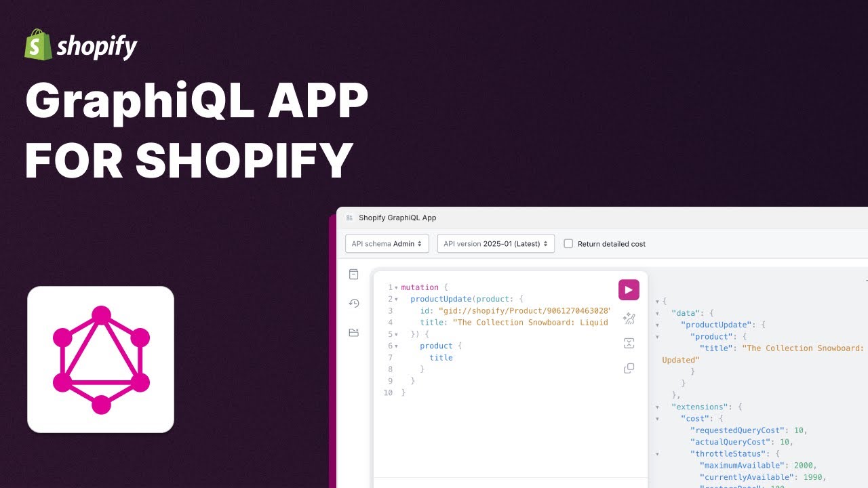Screen dimensions: 868x488
Task: Toggle Return detailed cost checkbox
Action: point(568,243)
